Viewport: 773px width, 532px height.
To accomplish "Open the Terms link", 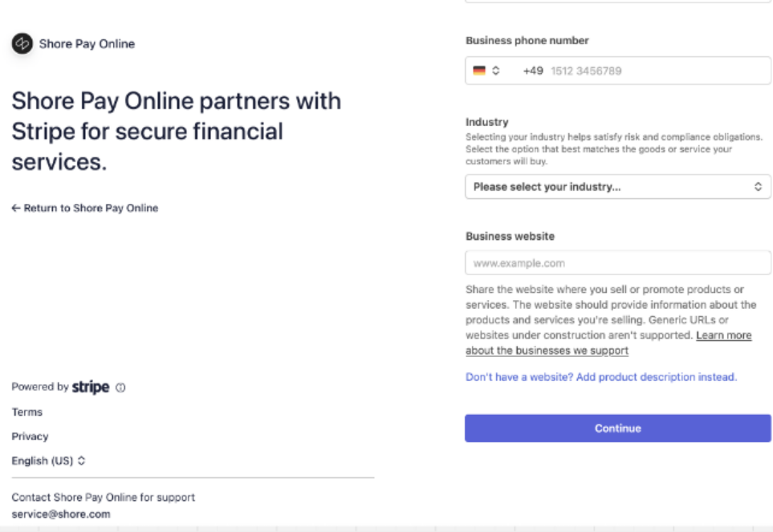I will (27, 412).
